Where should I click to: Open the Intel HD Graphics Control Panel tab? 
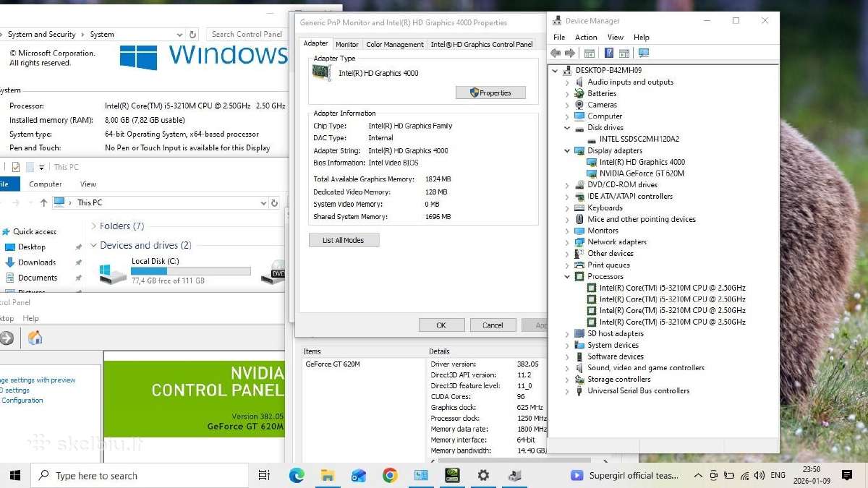[482, 44]
